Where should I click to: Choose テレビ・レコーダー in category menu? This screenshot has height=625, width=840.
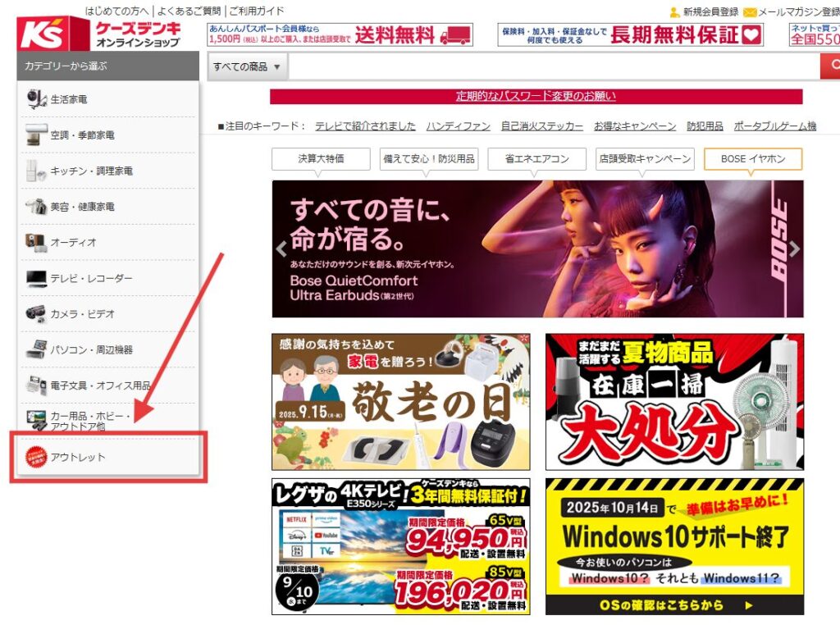[x=107, y=278]
